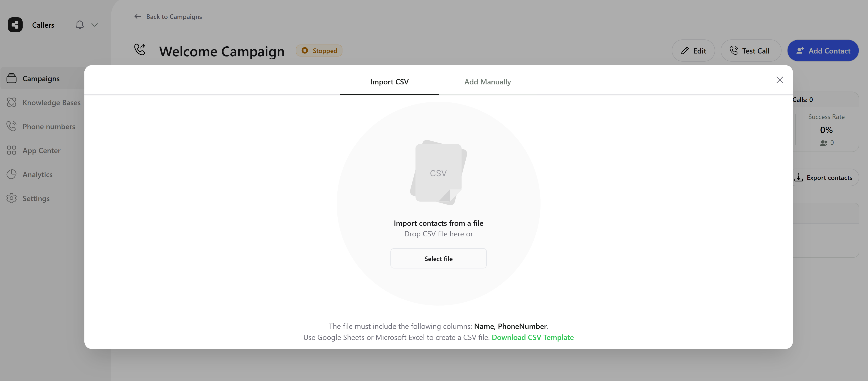Download the CSV Template link
The width and height of the screenshot is (868, 381).
coord(533,337)
